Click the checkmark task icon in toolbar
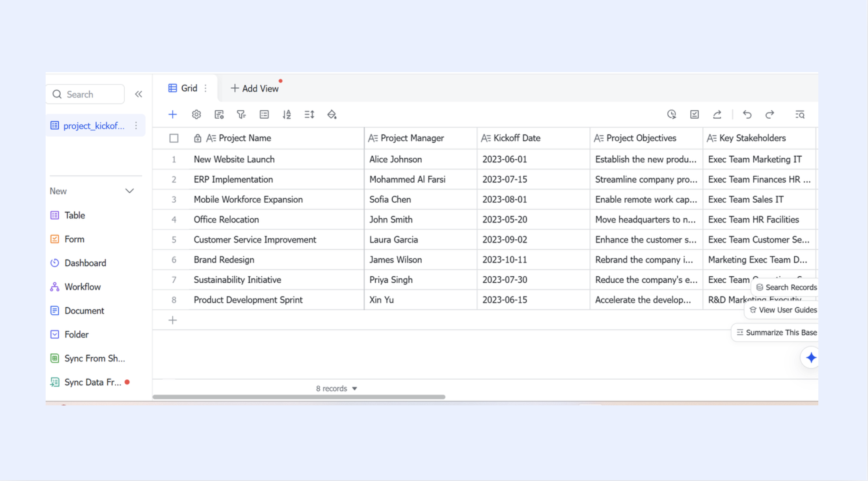Screen dimensions: 868x481 point(695,114)
